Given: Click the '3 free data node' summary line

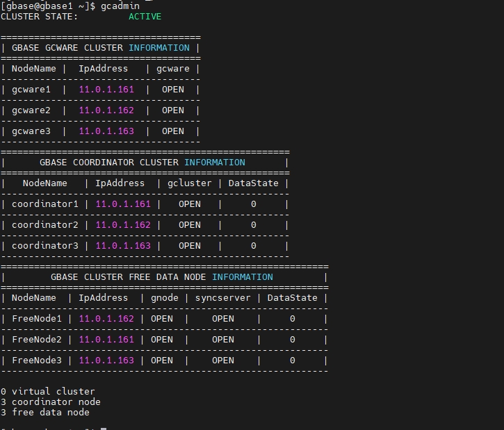Looking at the screenshot, I should point(45,413).
